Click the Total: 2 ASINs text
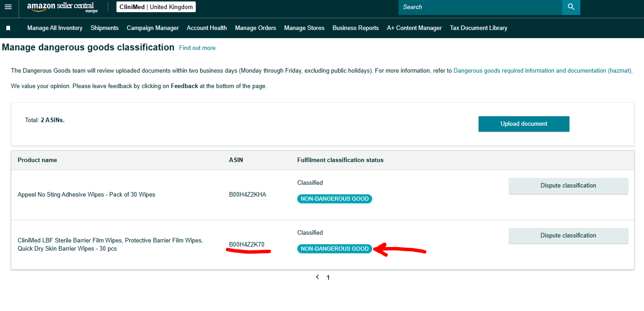The height and width of the screenshot is (311, 644). (x=45, y=120)
